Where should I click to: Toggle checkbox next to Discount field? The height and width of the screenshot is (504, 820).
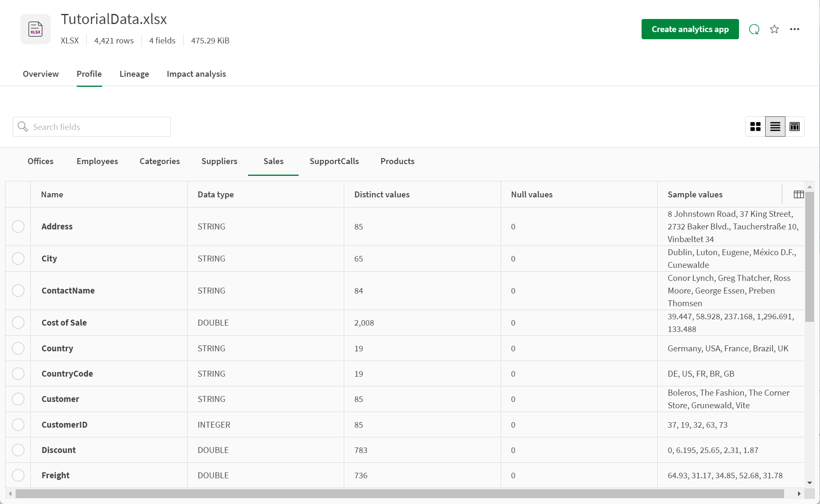click(x=18, y=450)
